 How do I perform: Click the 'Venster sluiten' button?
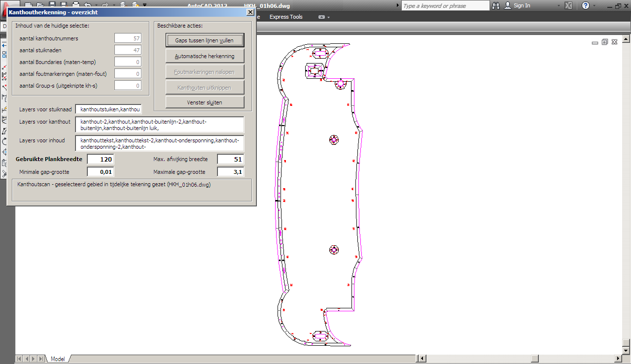tap(205, 102)
